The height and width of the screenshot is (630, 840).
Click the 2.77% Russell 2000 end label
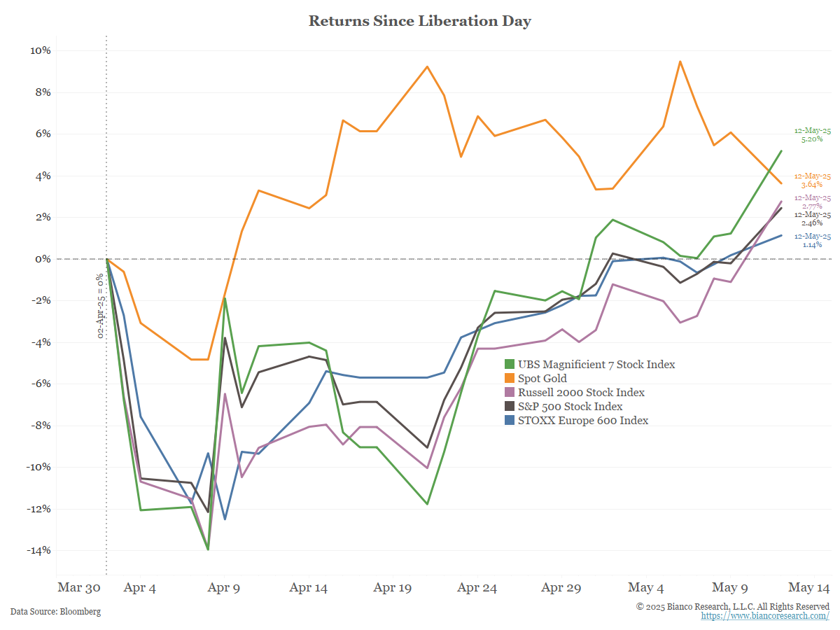coord(812,206)
